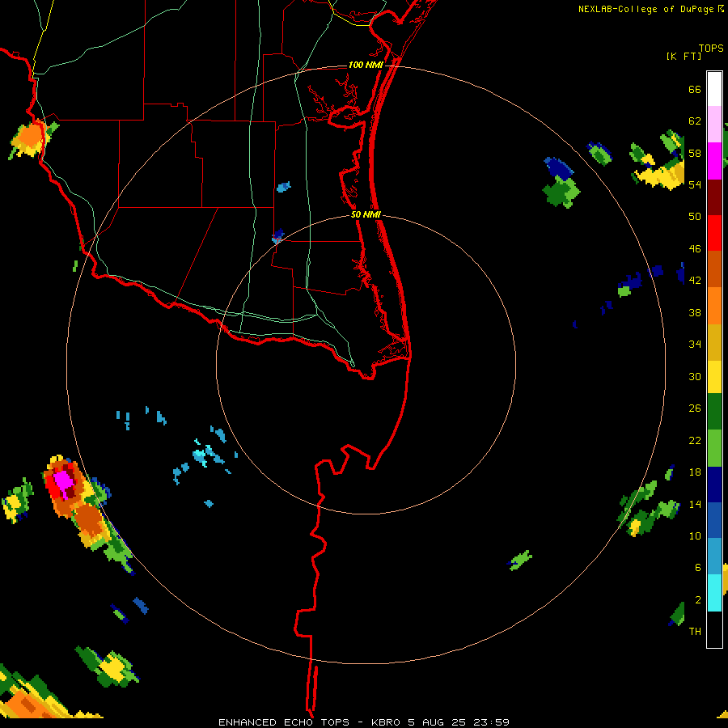This screenshot has height=728, width=728.
Task: Click the dark green legend swatch
Action: (714, 412)
